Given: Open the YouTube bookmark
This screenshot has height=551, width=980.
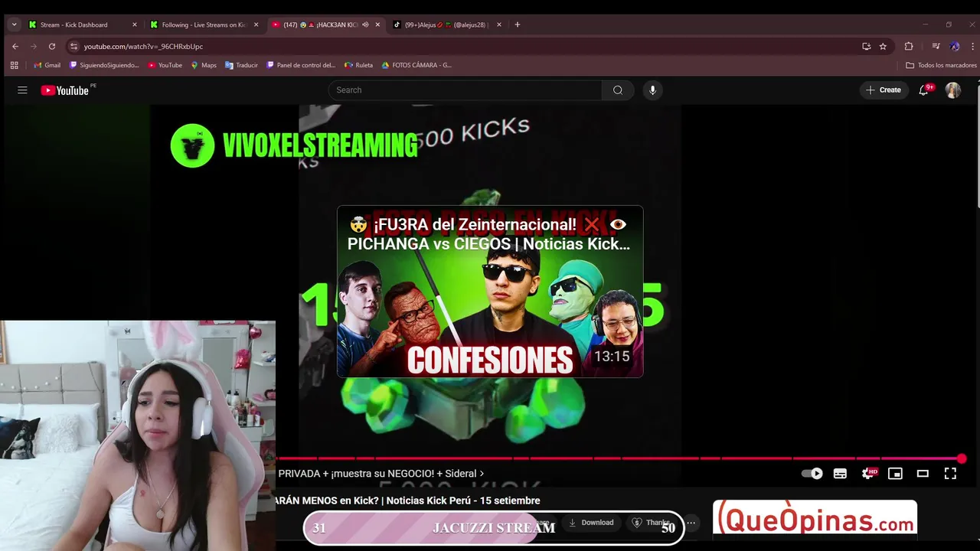Looking at the screenshot, I should click(165, 65).
